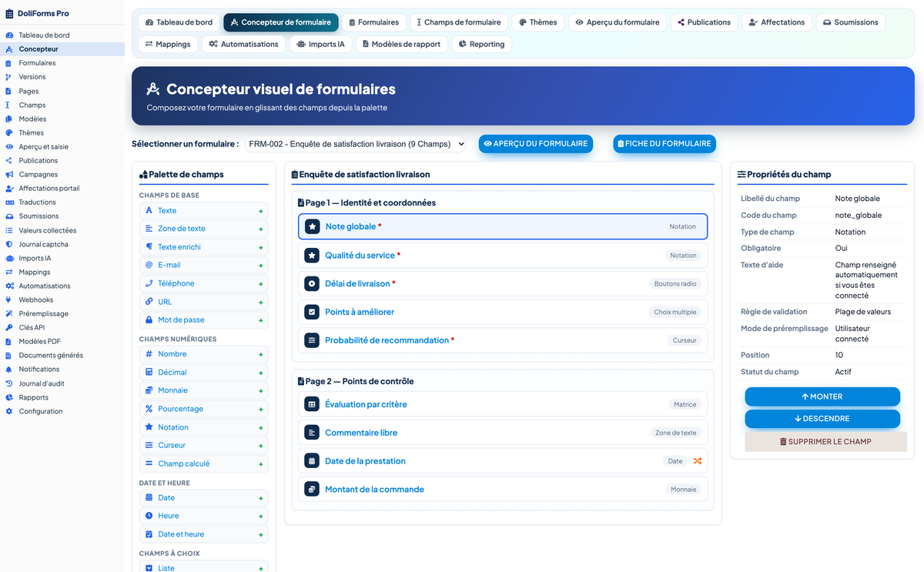Click the matrix icon beside Évaluation par critère
This screenshot has height=572, width=924.
tap(312, 404)
